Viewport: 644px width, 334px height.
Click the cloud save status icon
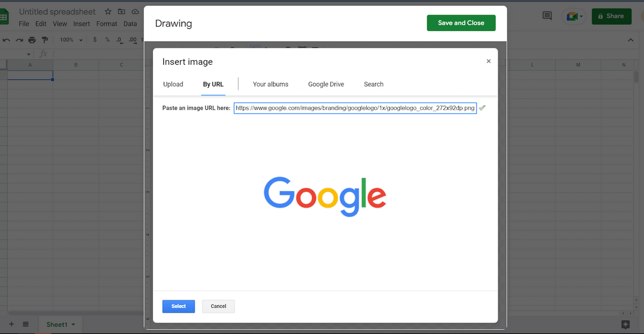pos(135,12)
